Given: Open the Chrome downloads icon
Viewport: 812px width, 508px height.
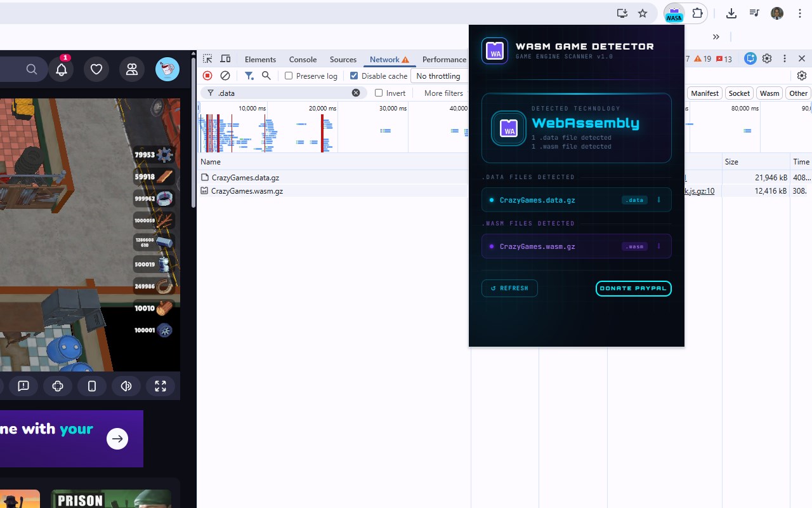Looking at the screenshot, I should (731, 13).
